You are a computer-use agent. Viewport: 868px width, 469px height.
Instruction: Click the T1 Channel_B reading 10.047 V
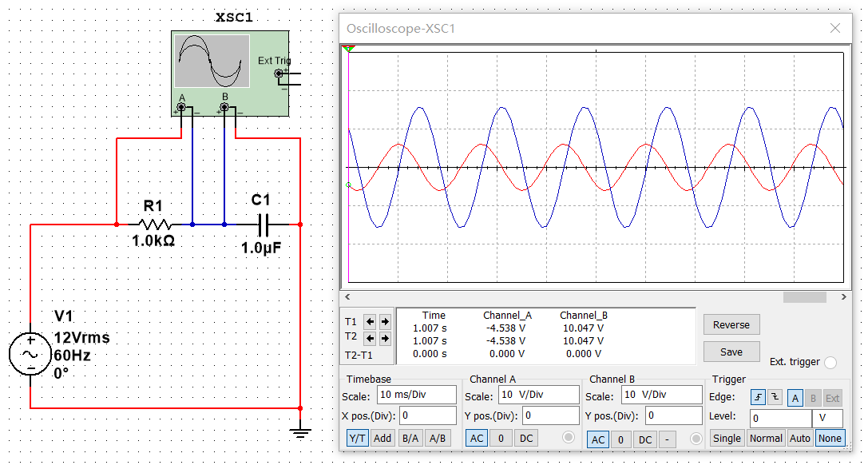pyautogui.click(x=584, y=328)
